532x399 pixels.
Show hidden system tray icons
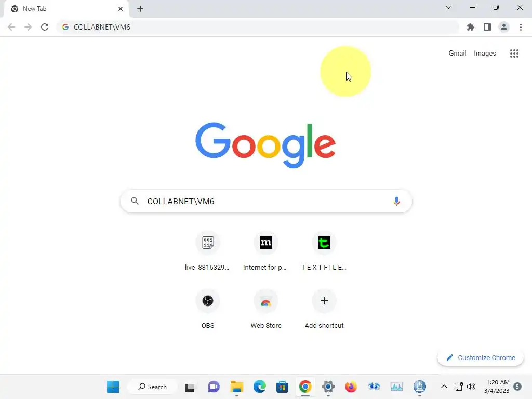pos(444,387)
